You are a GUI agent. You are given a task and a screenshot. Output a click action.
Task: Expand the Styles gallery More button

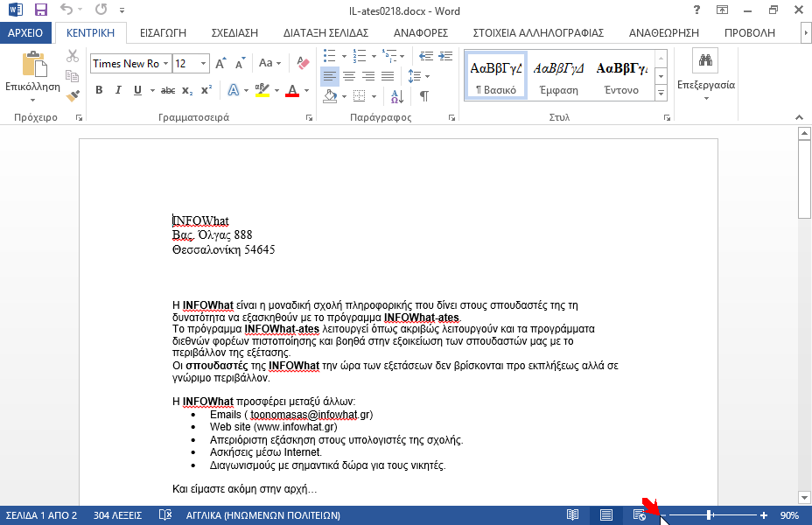pos(661,94)
